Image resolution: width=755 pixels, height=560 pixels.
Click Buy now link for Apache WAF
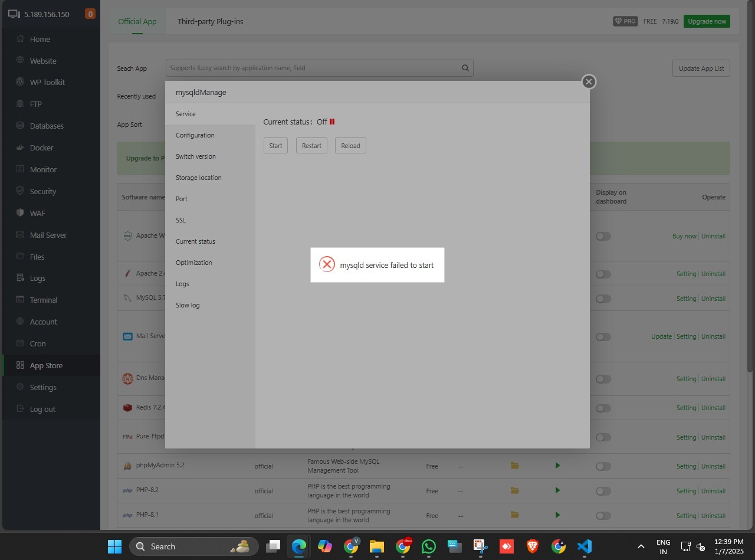(x=684, y=236)
